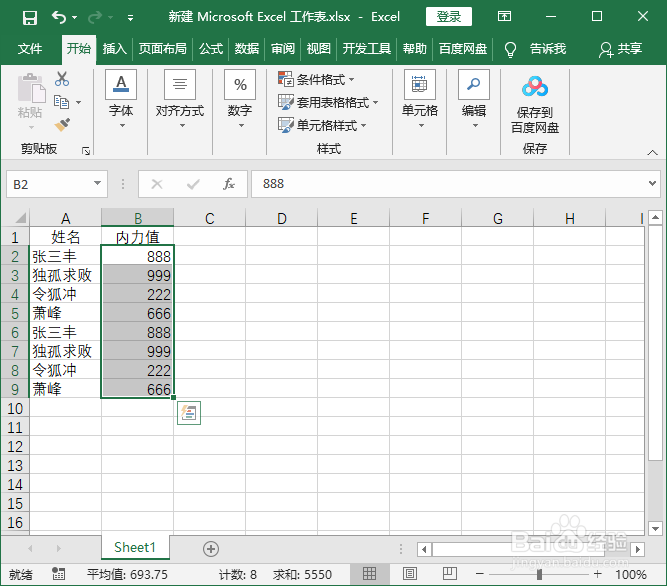
Task: Click cell B5 with 666
Action: click(x=137, y=313)
